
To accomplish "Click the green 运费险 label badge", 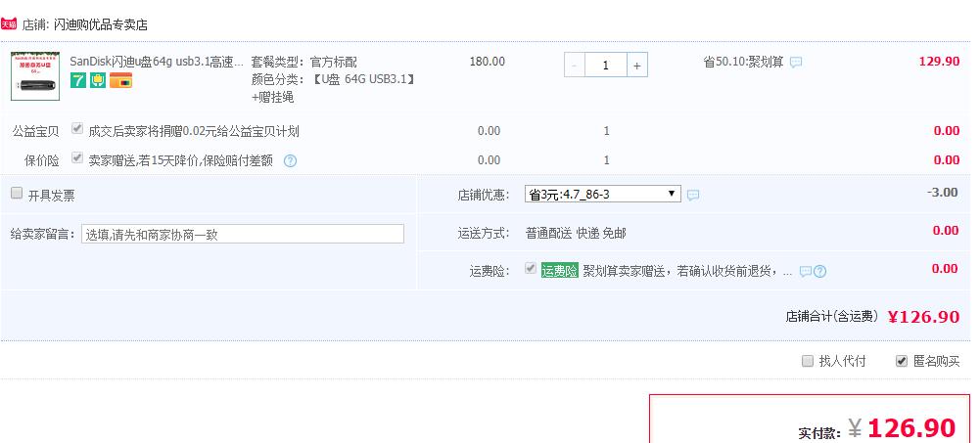I will [559, 271].
